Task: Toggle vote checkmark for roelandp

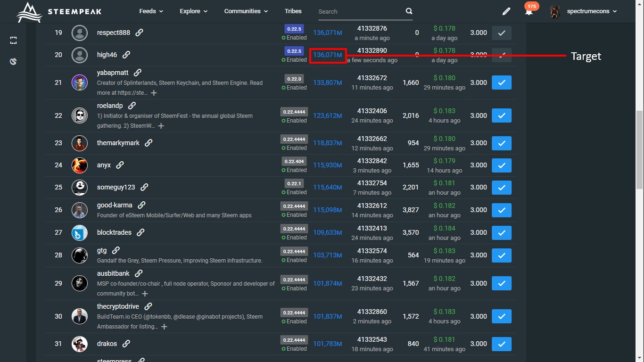Action: pos(502,115)
